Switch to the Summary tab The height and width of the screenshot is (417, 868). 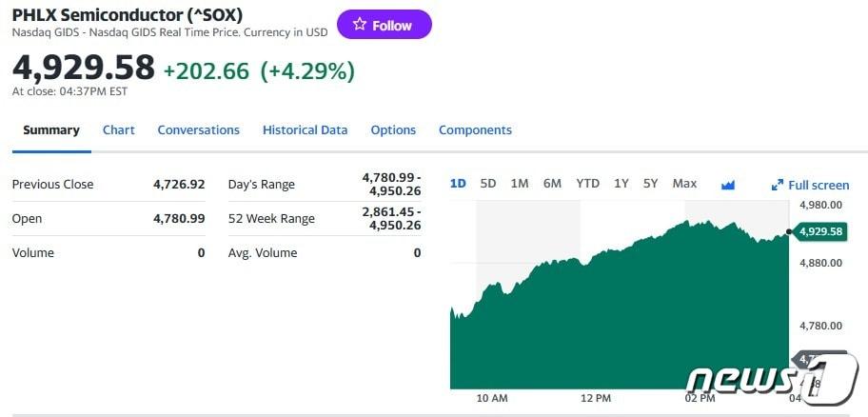[51, 129]
